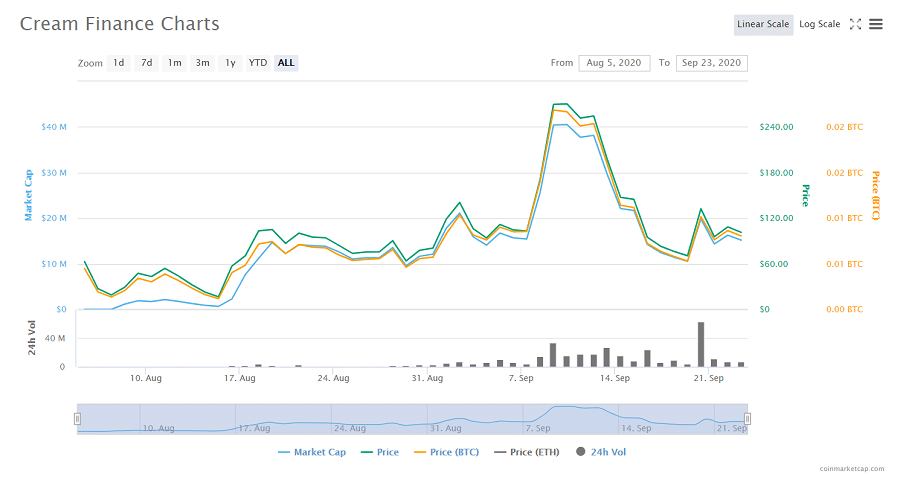The width and height of the screenshot is (900, 488).
Task: Toggle fullscreen chart view
Action: [855, 24]
